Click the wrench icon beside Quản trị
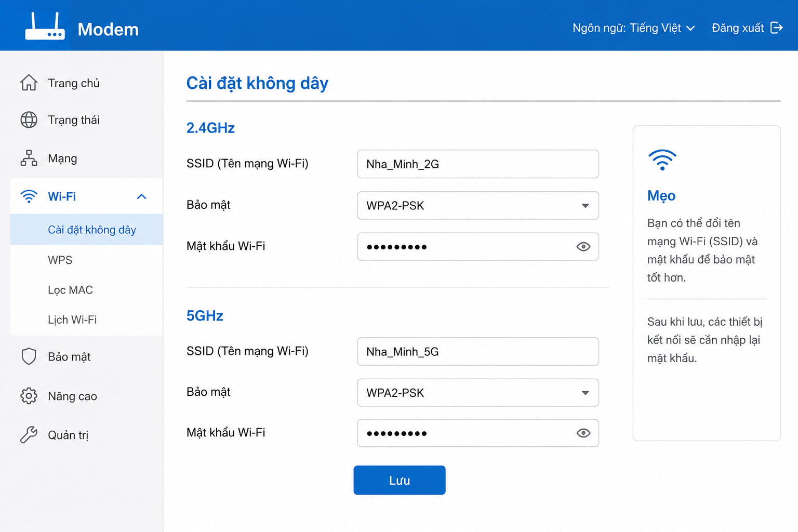The height and width of the screenshot is (532, 798). point(29,435)
